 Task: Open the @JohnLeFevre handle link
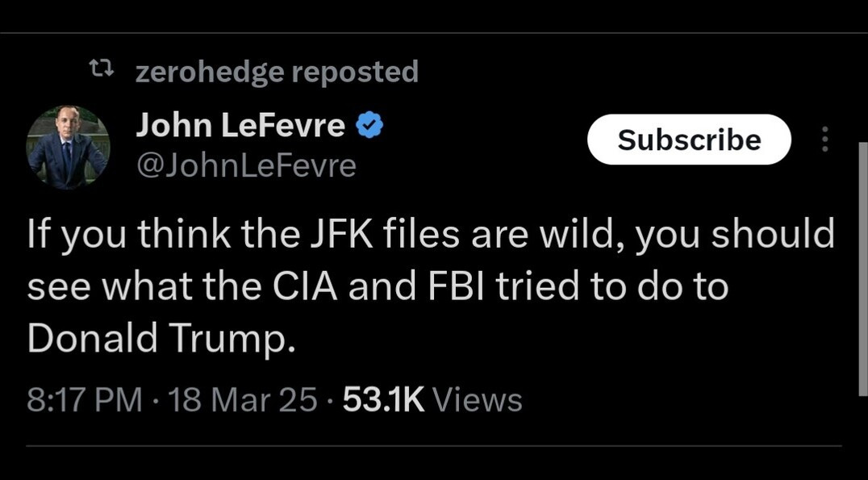tap(246, 165)
